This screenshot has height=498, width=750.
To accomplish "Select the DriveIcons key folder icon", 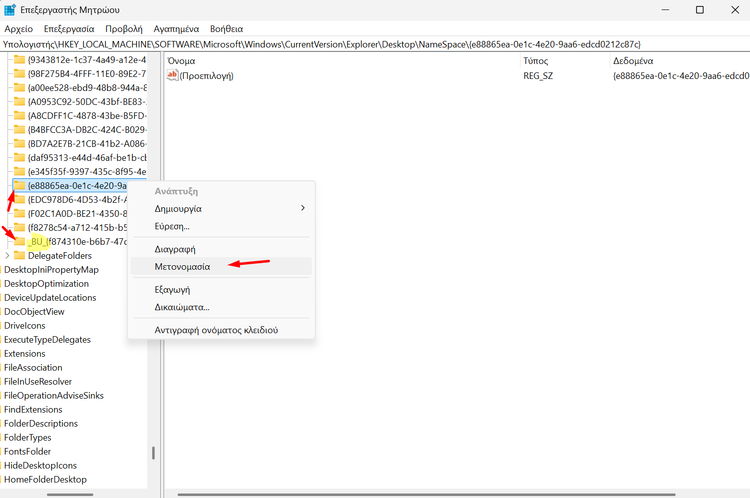I will [x=1, y=326].
